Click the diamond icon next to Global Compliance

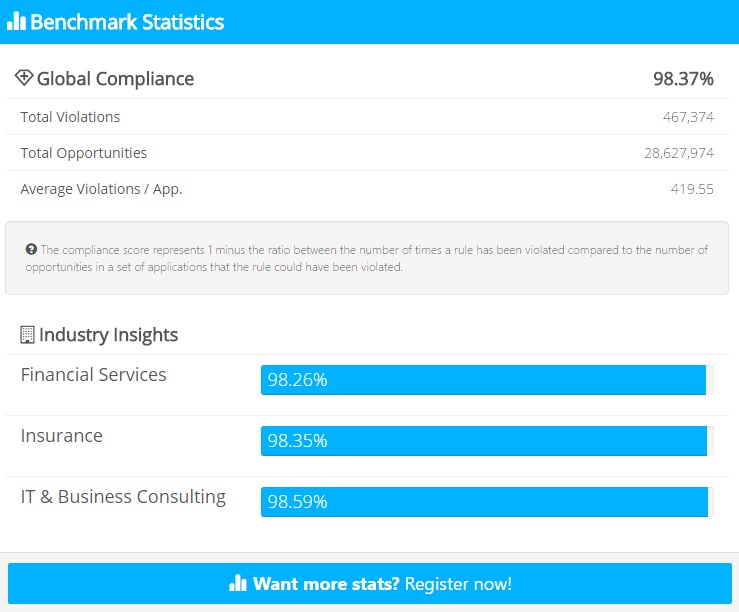(24, 78)
